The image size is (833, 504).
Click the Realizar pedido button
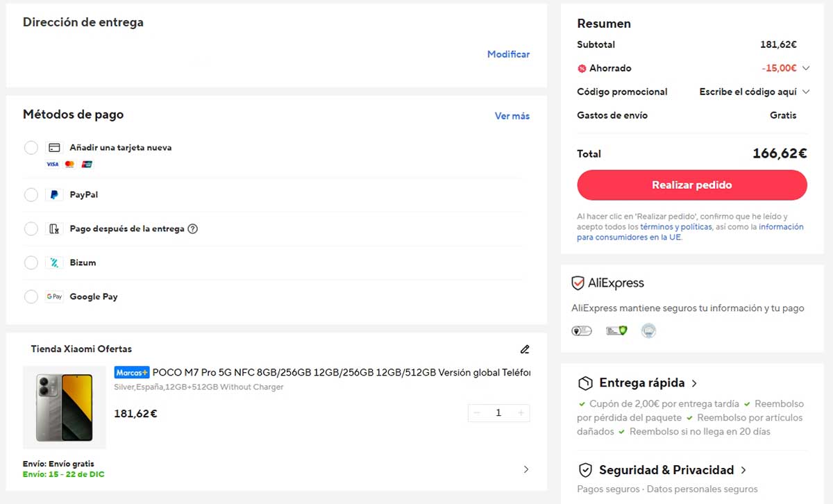(691, 185)
